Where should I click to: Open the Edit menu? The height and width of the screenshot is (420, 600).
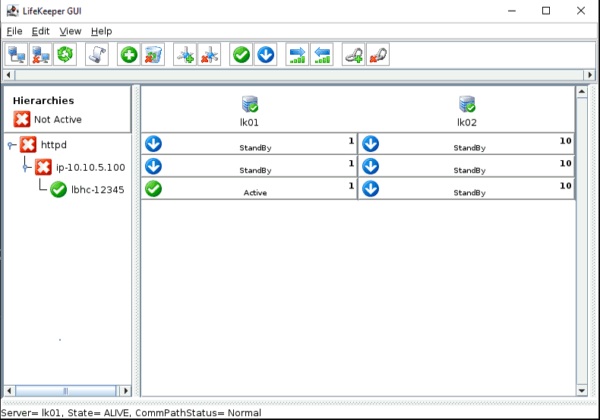[41, 31]
